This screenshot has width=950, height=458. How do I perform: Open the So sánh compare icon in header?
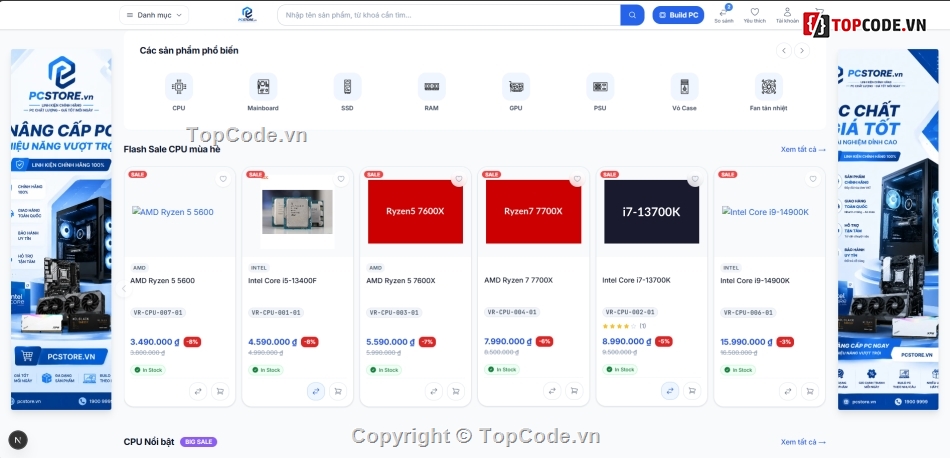click(723, 15)
